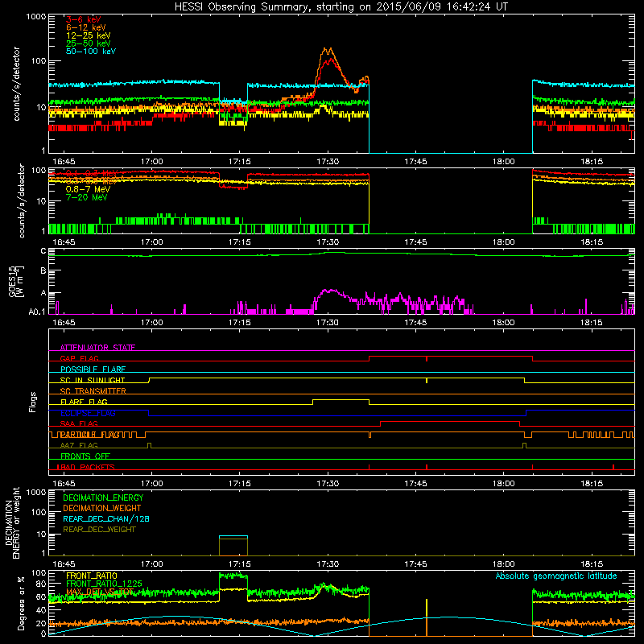Click the top plot's counts/s/detector axis label

(16, 84)
